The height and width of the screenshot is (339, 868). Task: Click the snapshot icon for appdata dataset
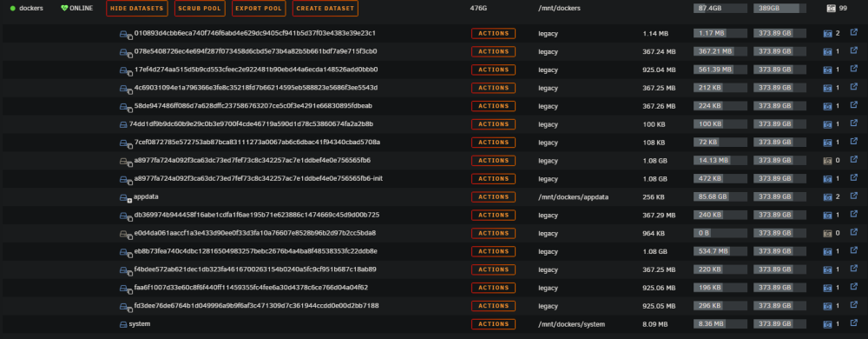827,197
